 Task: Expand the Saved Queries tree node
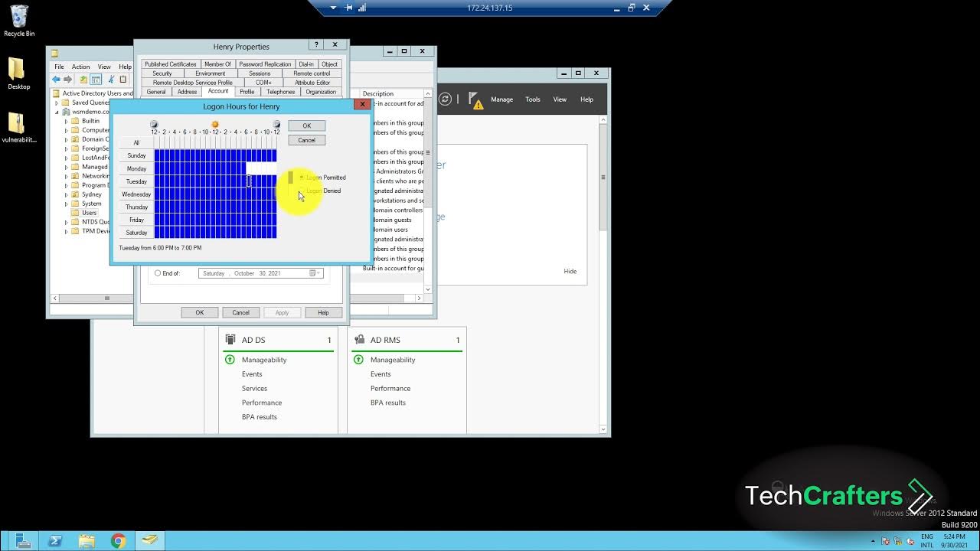[x=56, y=103]
